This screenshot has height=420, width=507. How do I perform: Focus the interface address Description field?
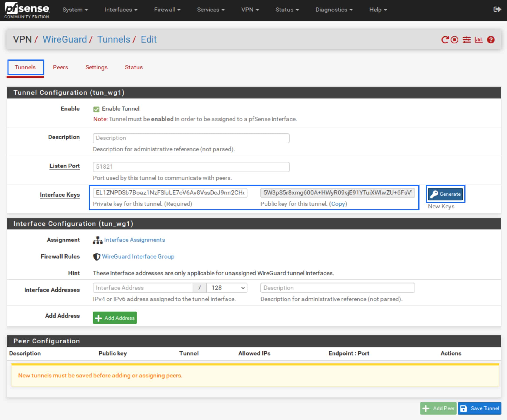pos(337,288)
